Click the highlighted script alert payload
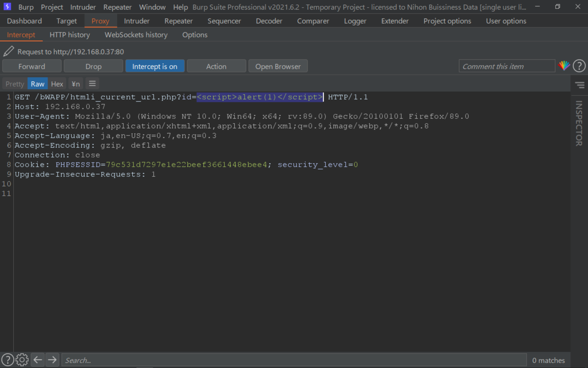 (260, 97)
